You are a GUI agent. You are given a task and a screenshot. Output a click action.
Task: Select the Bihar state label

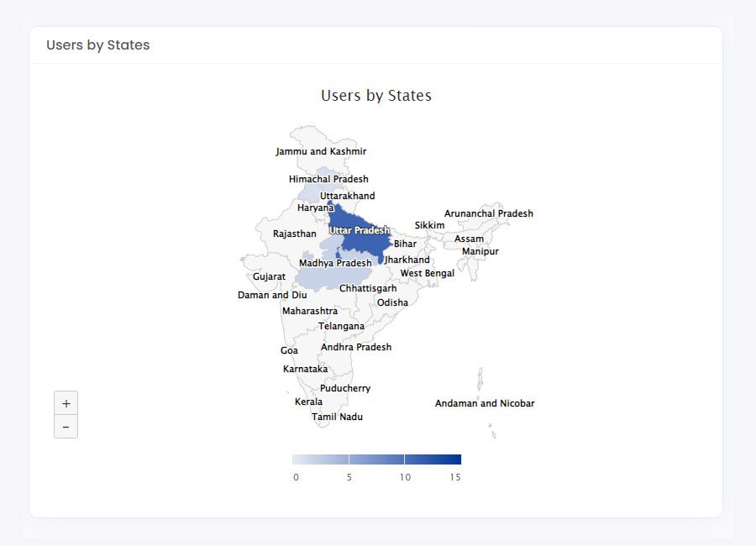pyautogui.click(x=405, y=244)
